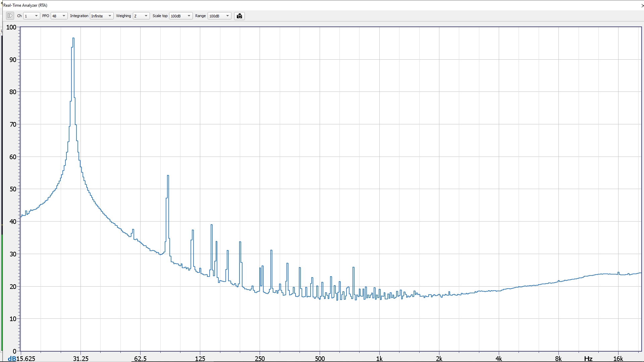The image size is (644, 362).
Task: Click the Integration label text
Action: (79, 16)
